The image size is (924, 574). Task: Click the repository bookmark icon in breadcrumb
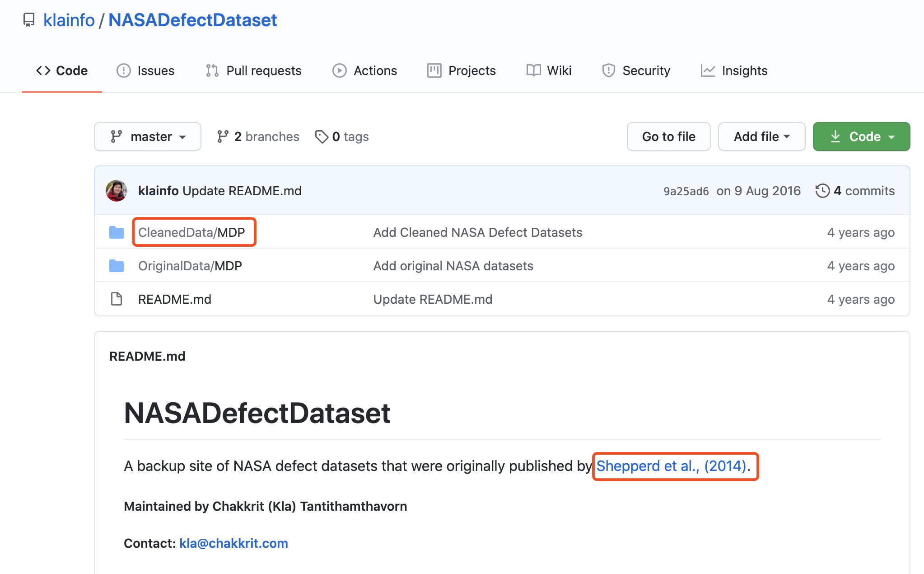coord(29,20)
